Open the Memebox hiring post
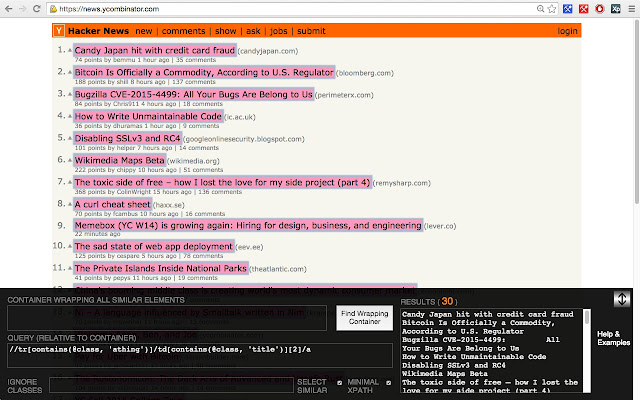 point(248,225)
